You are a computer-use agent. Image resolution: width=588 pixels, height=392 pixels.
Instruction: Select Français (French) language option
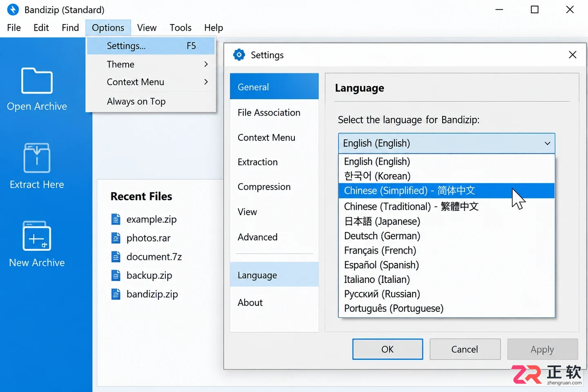point(446,250)
